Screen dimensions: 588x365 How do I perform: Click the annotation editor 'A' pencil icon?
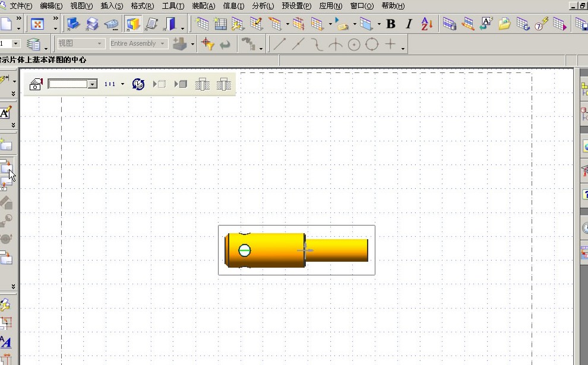point(5,112)
